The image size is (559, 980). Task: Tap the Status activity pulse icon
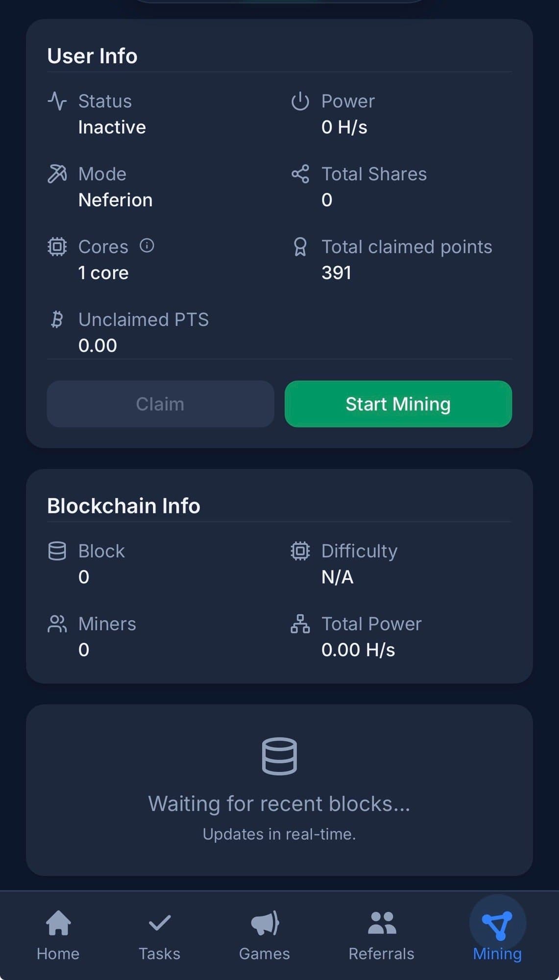57,101
